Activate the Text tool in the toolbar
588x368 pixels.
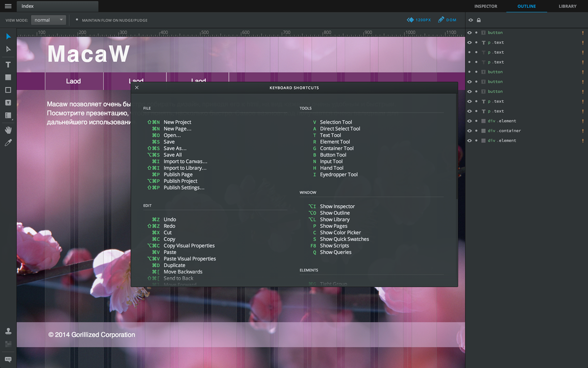8,65
